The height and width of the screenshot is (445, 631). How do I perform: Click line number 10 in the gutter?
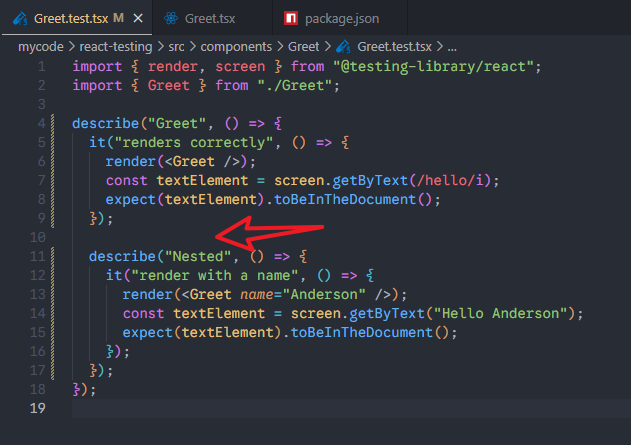[x=38, y=237]
